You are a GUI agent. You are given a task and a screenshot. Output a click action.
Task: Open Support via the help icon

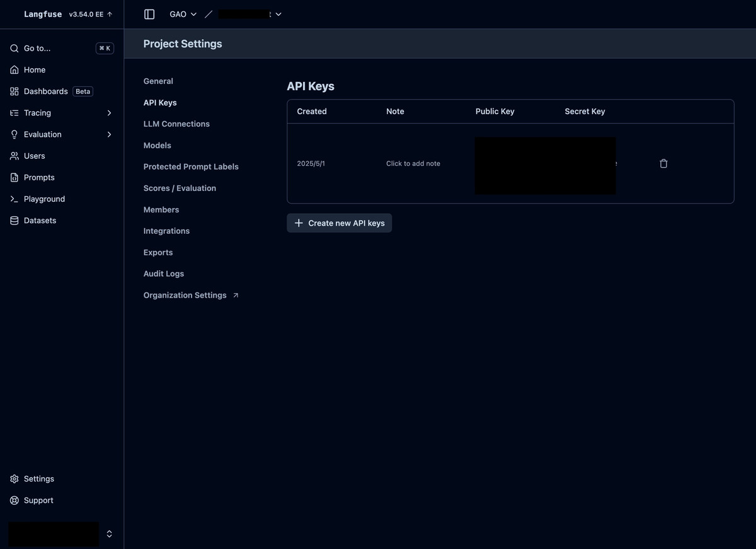coord(13,500)
